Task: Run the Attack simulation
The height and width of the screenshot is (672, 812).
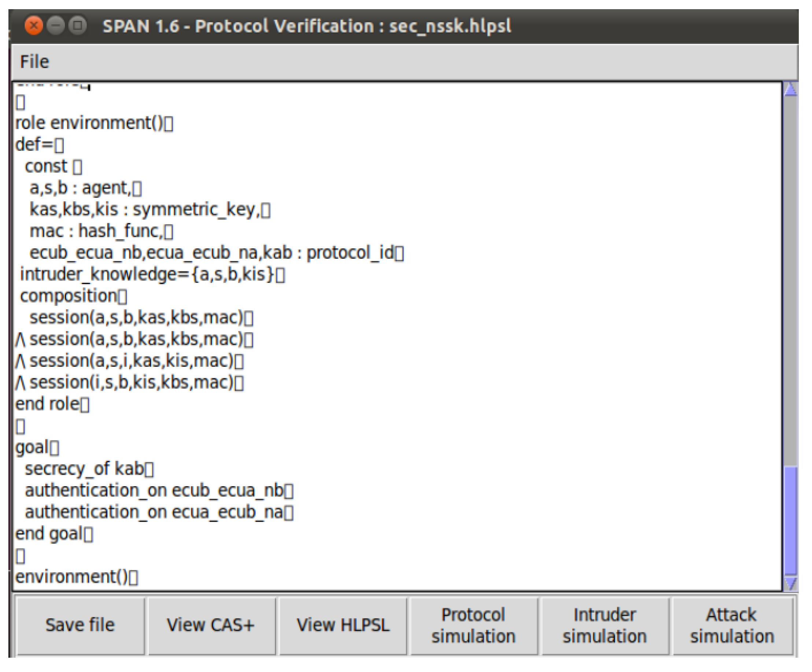Action: [732, 625]
